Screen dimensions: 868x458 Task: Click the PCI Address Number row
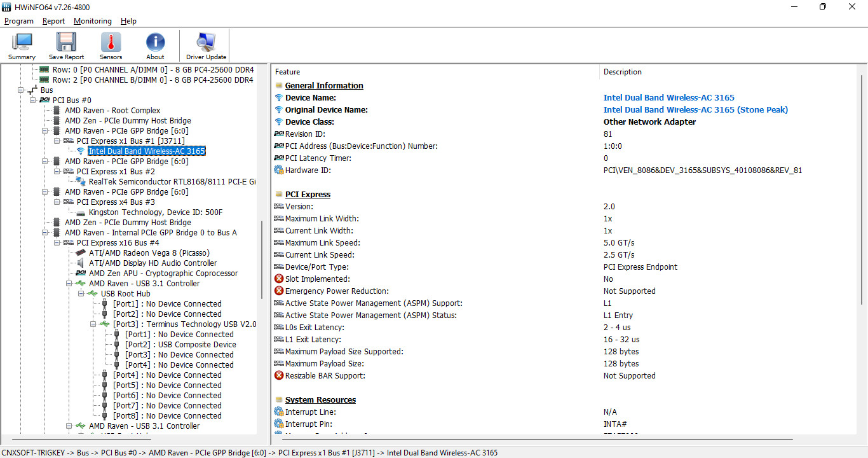[564, 146]
